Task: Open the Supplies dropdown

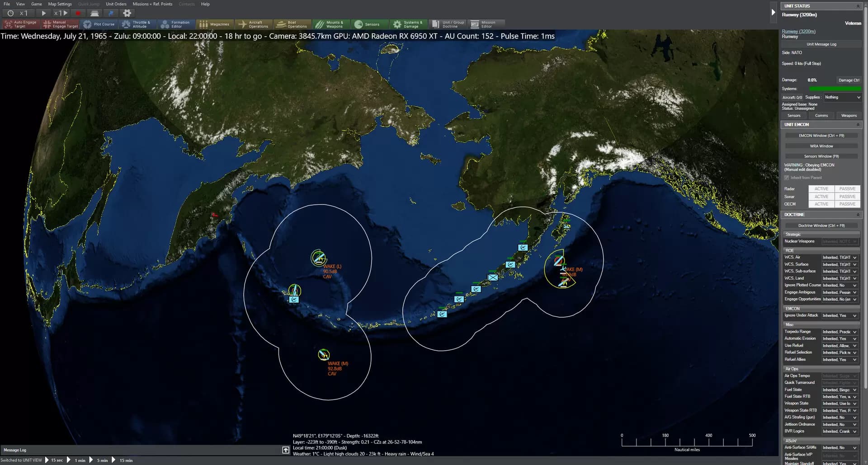Action: tap(842, 97)
